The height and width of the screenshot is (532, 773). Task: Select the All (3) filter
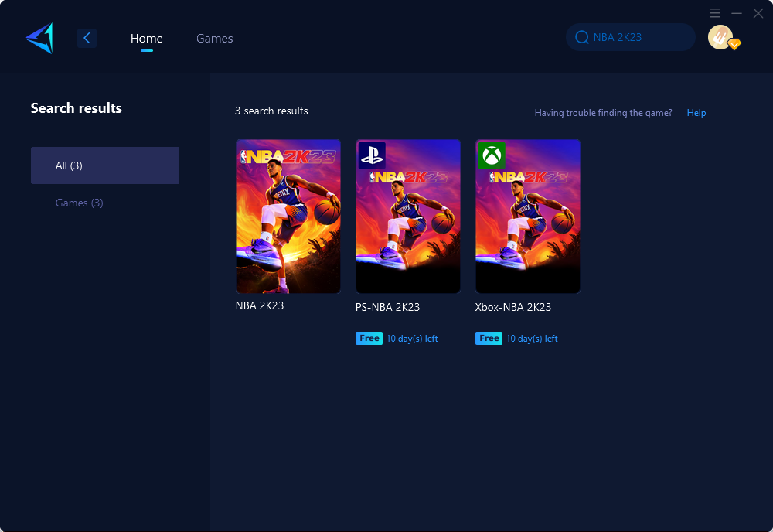click(x=105, y=165)
